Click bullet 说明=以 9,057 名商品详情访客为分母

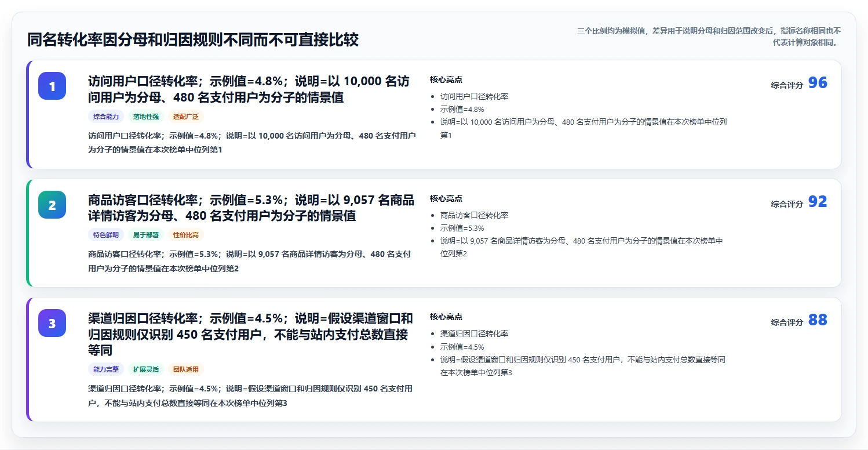click(x=582, y=247)
